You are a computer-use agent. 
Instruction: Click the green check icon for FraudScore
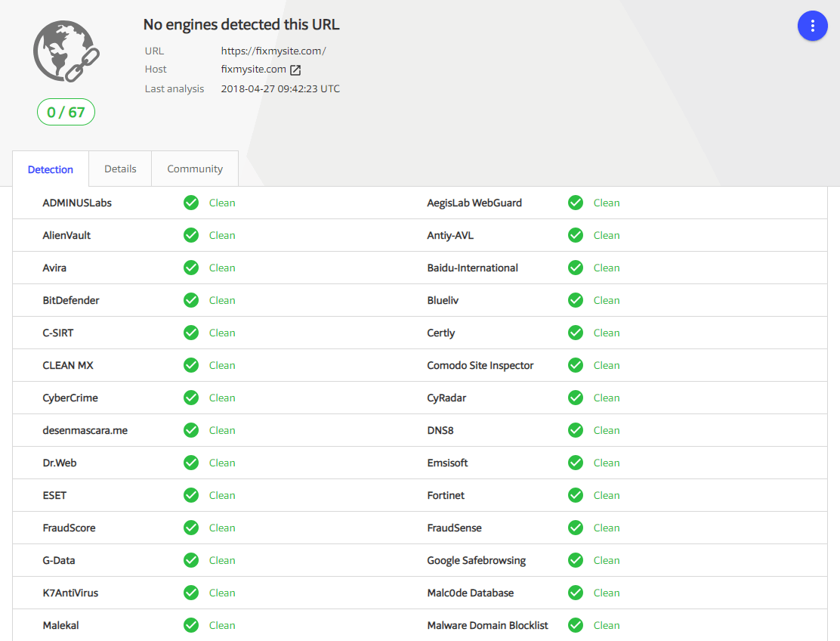tap(191, 528)
